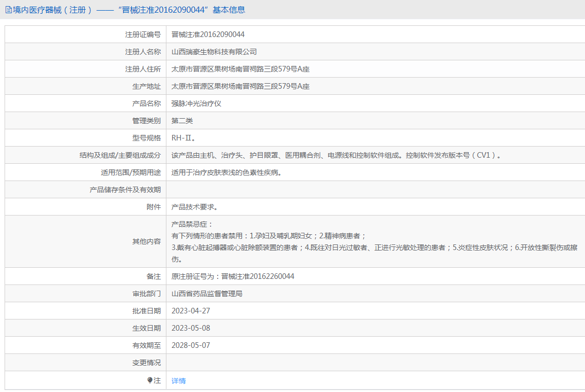This screenshot has height=392, width=585.
Task: Click the 备注 label
Action: (x=154, y=276)
